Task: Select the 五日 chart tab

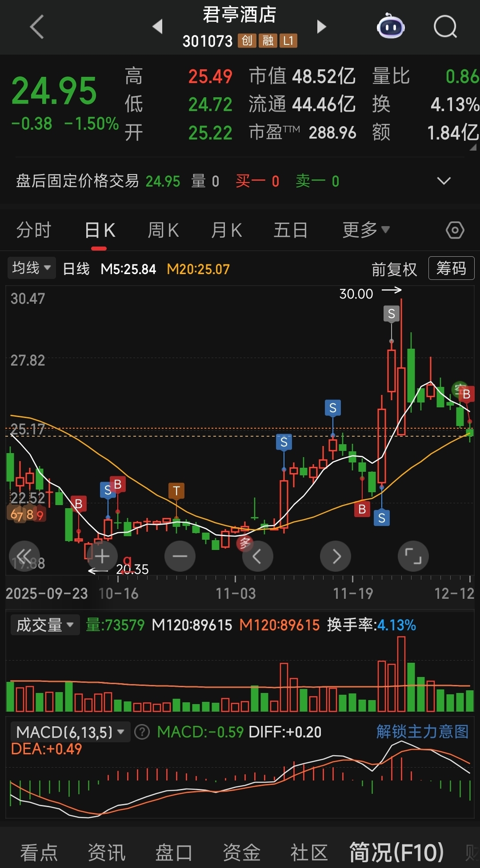Action: click(291, 230)
